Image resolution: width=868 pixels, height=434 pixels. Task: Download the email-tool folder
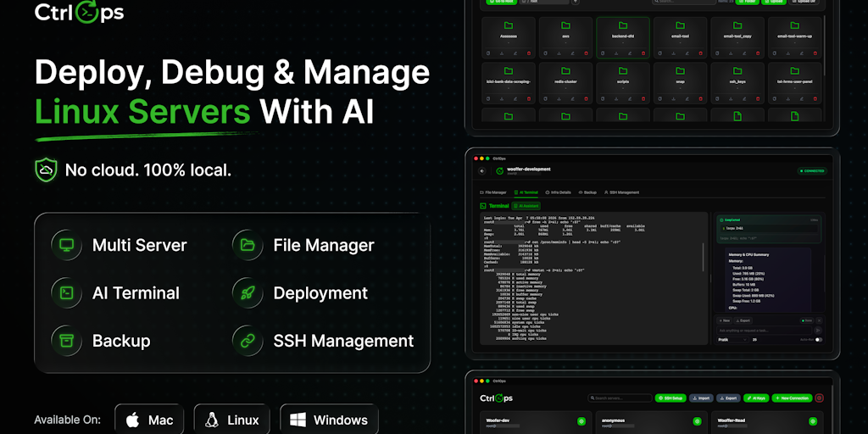tap(673, 53)
